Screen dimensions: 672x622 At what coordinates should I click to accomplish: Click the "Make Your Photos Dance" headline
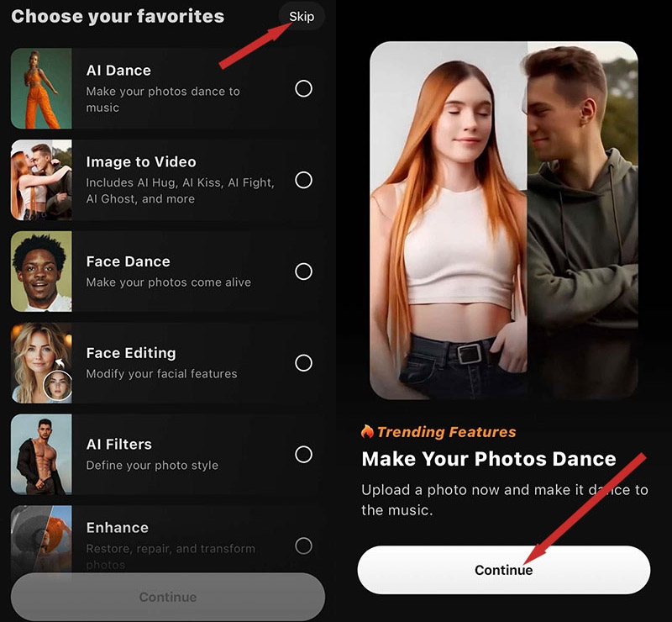point(489,459)
